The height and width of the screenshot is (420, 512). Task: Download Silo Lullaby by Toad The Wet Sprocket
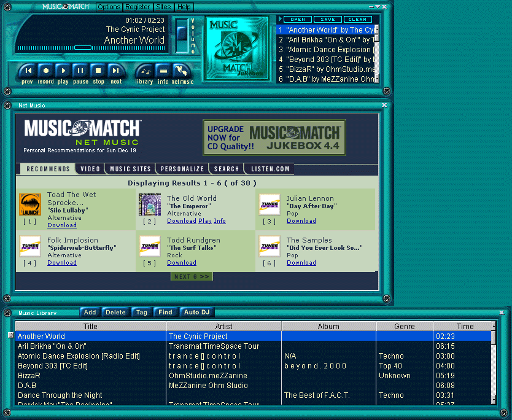pyautogui.click(x=62, y=225)
